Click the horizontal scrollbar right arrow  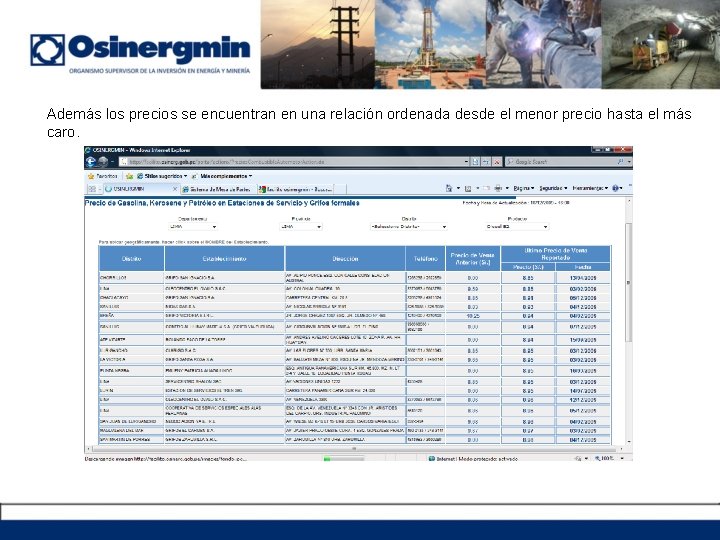(x=622, y=449)
